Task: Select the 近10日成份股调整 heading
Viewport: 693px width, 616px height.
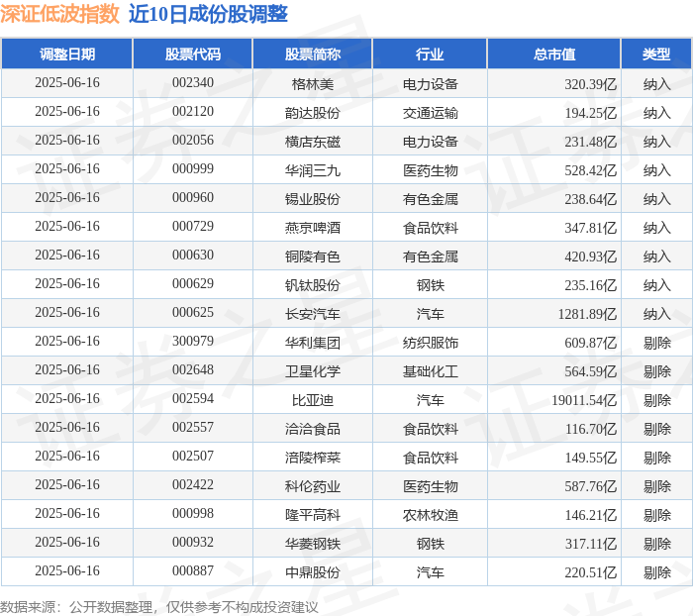Action: point(208,14)
